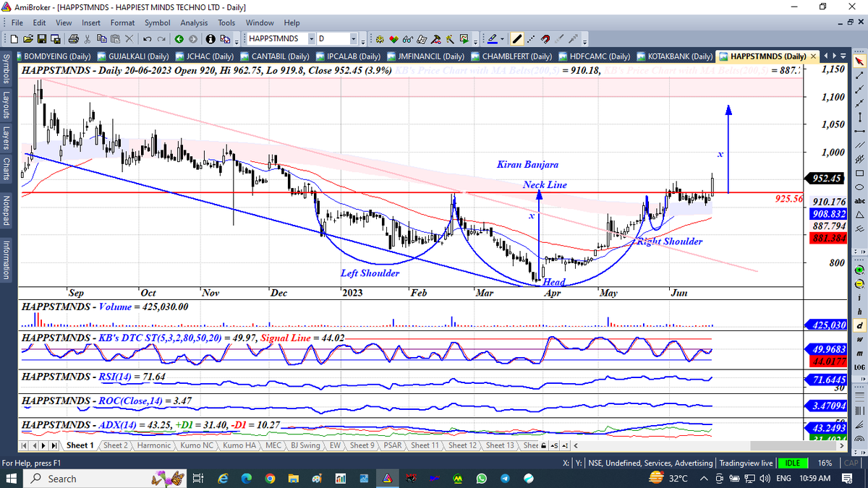Viewport: 868px width, 488px height.
Task: Switch to JCHAC (Daily) chart tab
Action: tap(203, 56)
